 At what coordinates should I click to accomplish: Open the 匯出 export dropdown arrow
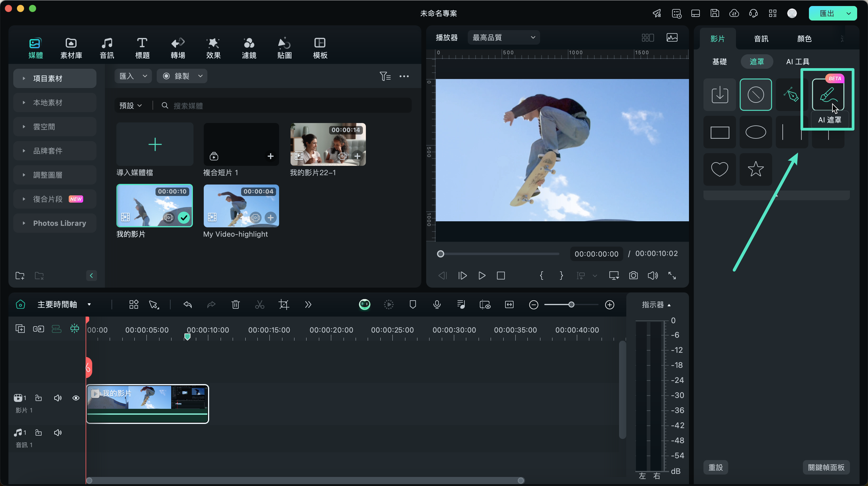[x=848, y=14]
